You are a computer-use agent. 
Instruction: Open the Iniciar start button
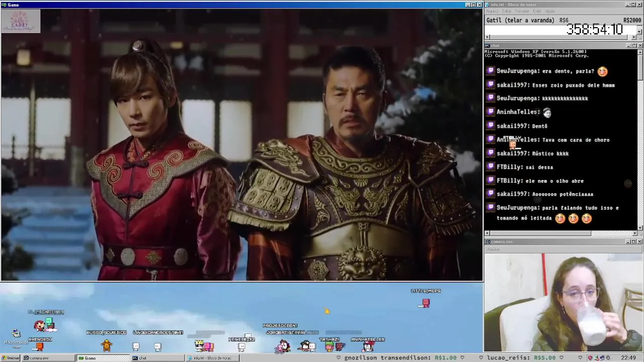pyautogui.click(x=10, y=358)
